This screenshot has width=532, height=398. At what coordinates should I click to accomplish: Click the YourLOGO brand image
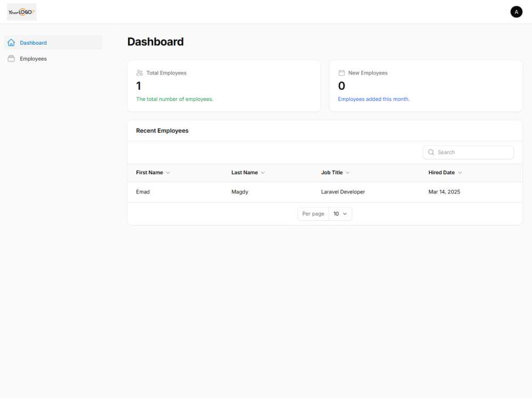pos(21,12)
